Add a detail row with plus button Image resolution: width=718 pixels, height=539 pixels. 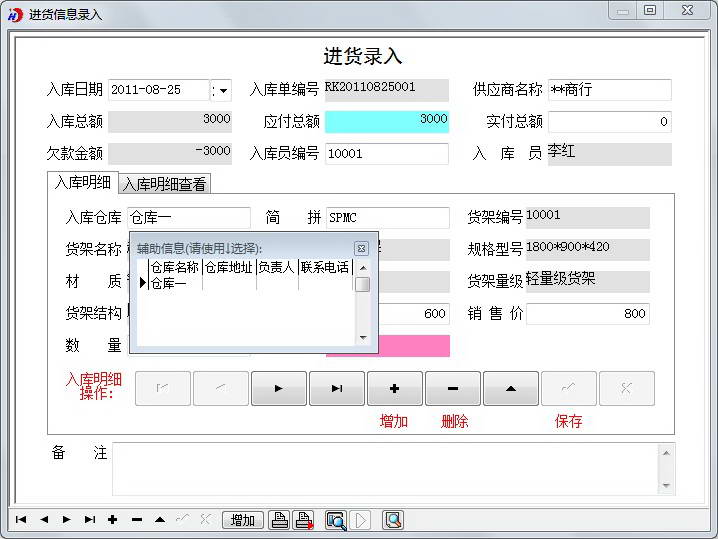395,388
